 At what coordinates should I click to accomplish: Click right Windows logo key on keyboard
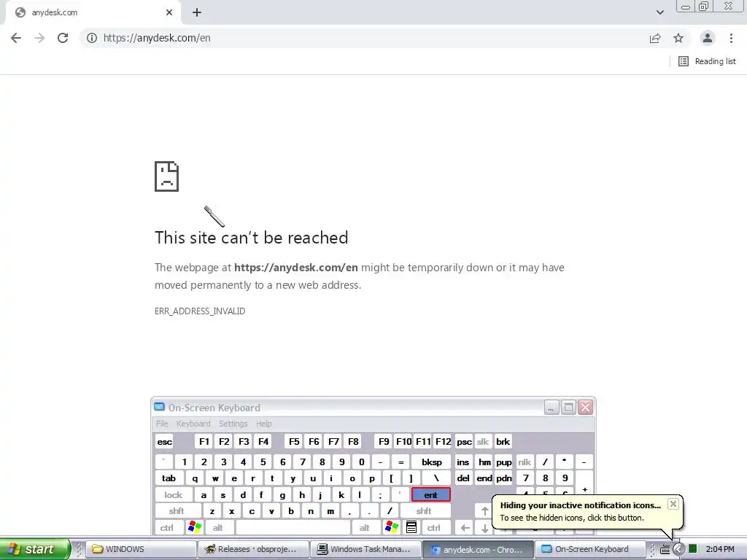point(392,527)
